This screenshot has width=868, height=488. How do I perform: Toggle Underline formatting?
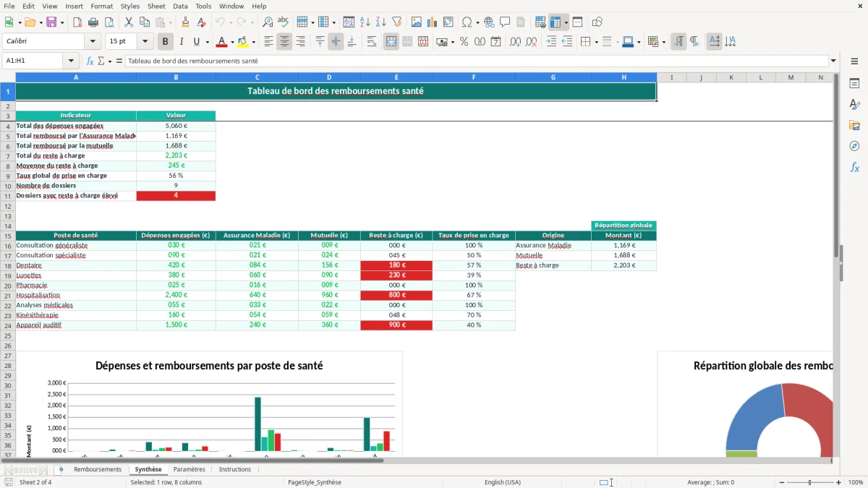pos(197,42)
